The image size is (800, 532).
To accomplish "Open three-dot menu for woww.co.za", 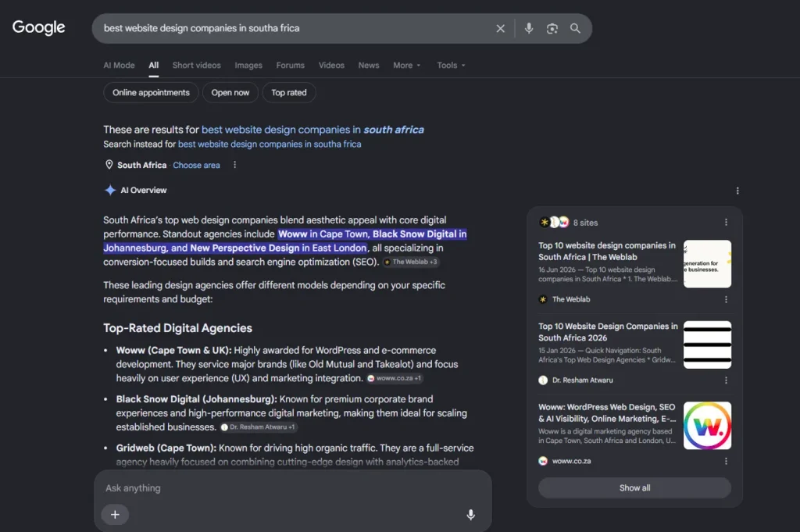I will [x=726, y=461].
